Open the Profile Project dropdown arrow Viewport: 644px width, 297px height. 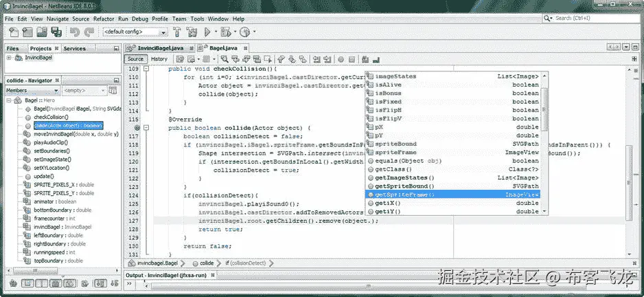(255, 32)
